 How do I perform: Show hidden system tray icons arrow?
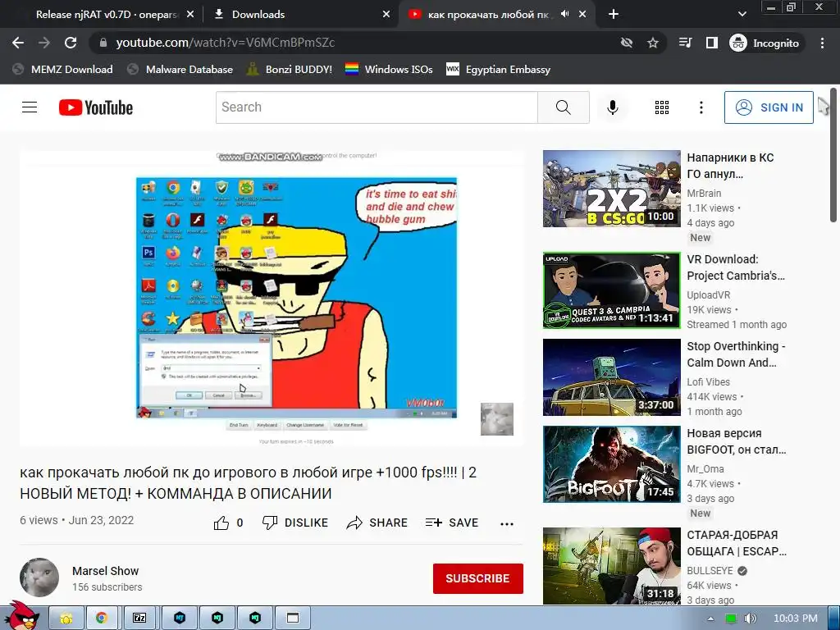[x=710, y=619]
